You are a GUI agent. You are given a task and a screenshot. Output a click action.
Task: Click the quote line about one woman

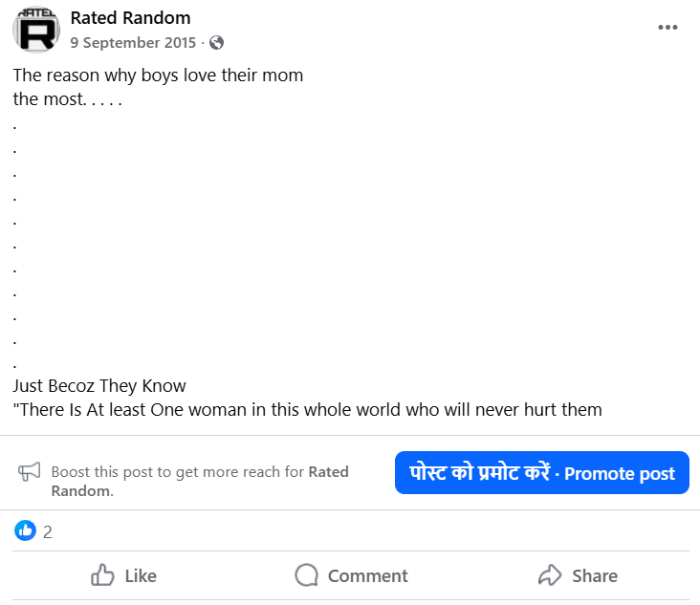(x=307, y=410)
